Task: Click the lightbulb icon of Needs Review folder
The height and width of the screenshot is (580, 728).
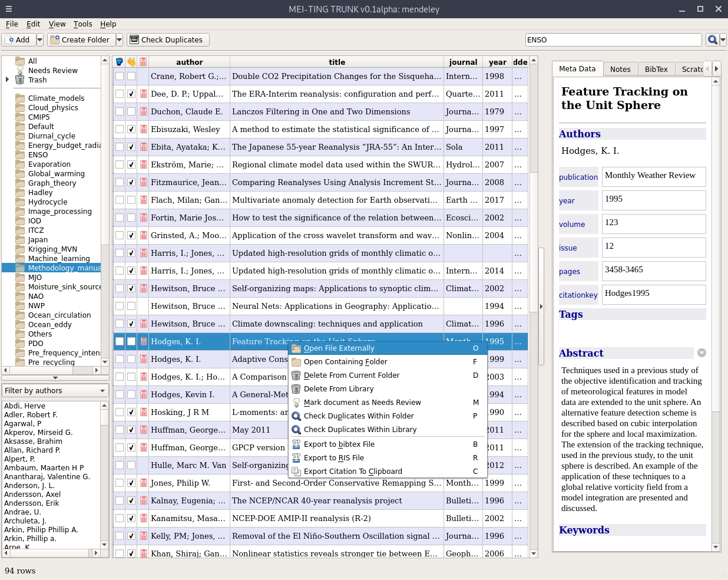Action: click(20, 70)
